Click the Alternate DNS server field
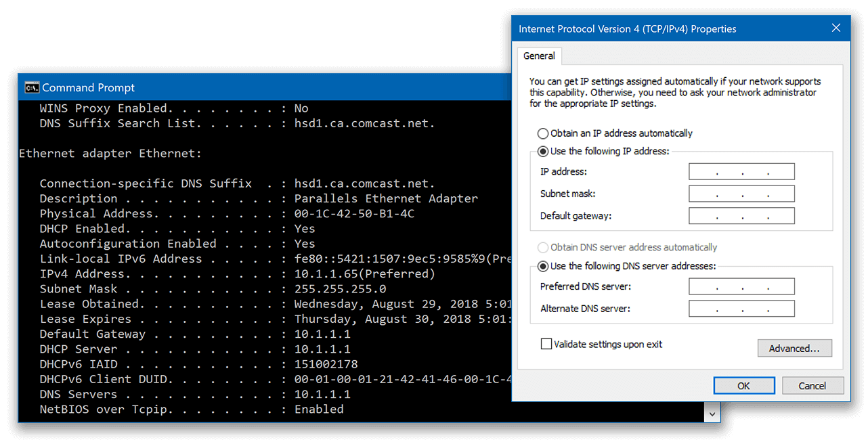 pyautogui.click(x=741, y=309)
